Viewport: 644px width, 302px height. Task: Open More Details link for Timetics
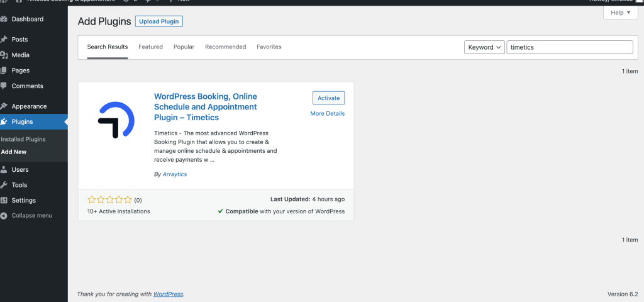(327, 113)
